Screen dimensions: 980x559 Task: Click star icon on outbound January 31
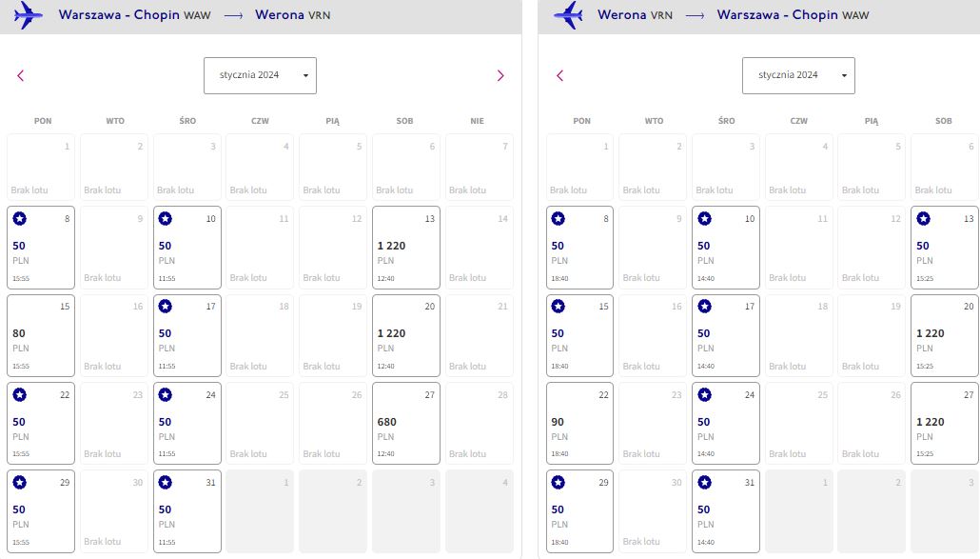(165, 483)
